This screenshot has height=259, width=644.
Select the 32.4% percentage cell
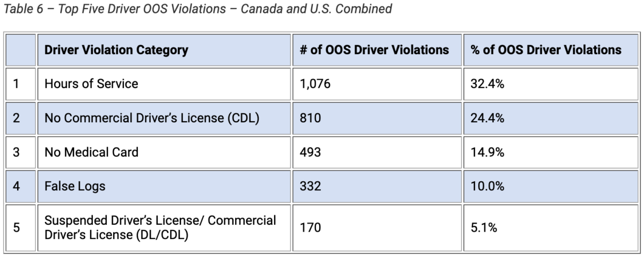coord(487,84)
